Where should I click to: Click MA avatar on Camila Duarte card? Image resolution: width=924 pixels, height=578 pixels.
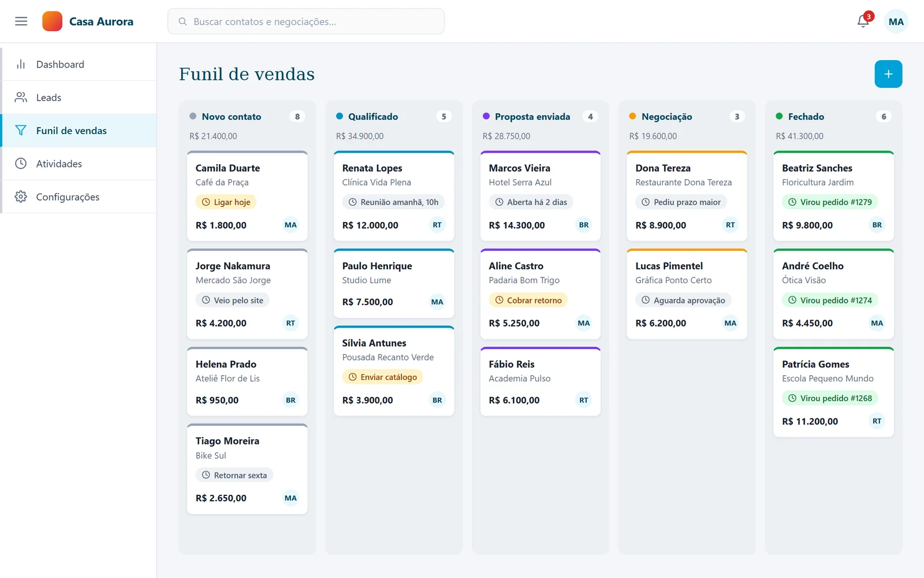tap(290, 225)
